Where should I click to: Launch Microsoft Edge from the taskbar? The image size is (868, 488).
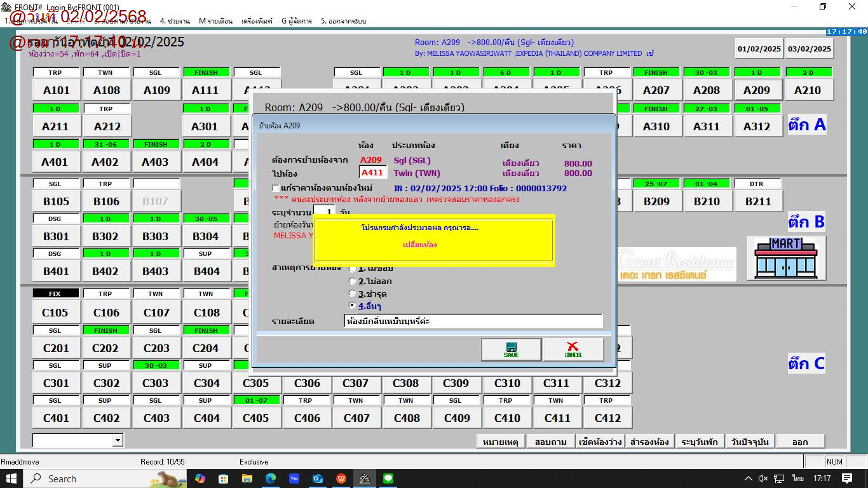(x=271, y=478)
